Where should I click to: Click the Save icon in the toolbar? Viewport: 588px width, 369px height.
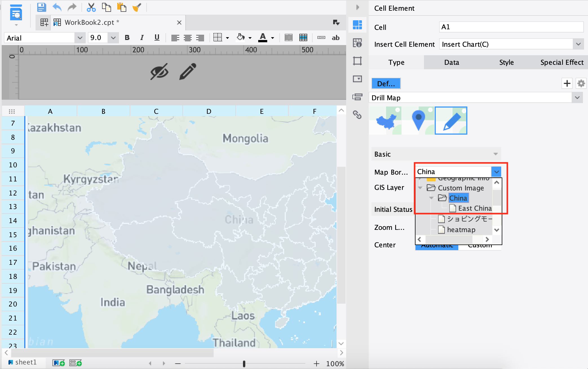click(41, 7)
